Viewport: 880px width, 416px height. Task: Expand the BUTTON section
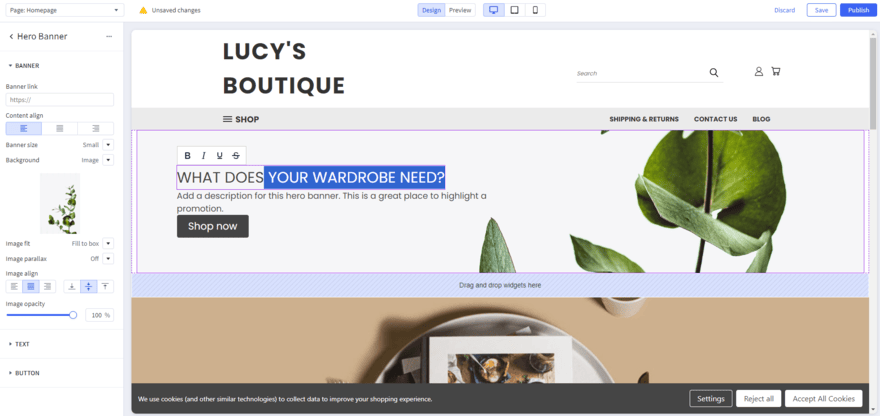24,373
